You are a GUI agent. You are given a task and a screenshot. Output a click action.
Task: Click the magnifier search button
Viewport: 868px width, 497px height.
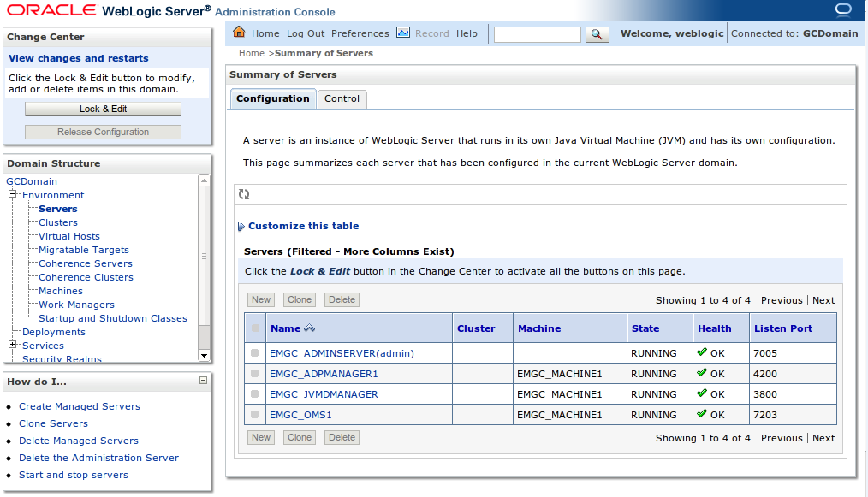coord(597,34)
